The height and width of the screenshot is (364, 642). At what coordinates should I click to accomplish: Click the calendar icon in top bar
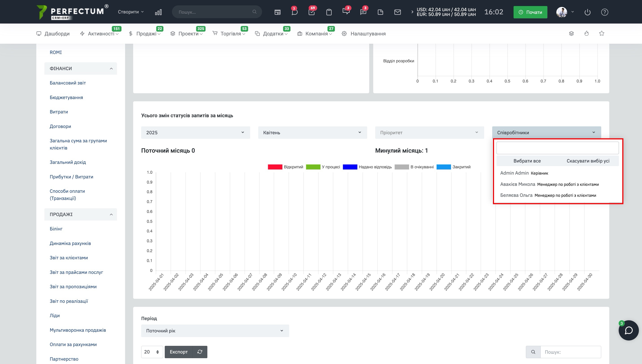pyautogui.click(x=277, y=12)
